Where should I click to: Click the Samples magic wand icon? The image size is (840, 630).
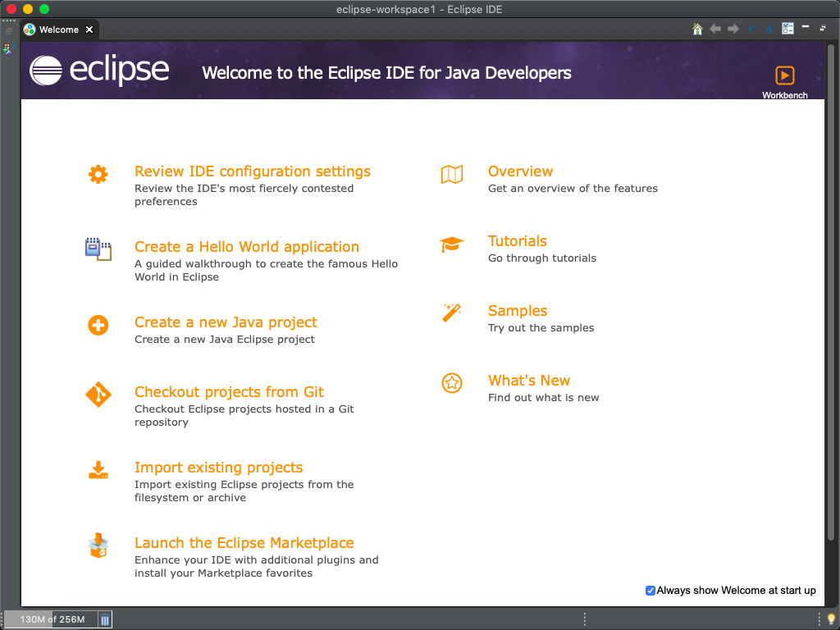[452, 313]
